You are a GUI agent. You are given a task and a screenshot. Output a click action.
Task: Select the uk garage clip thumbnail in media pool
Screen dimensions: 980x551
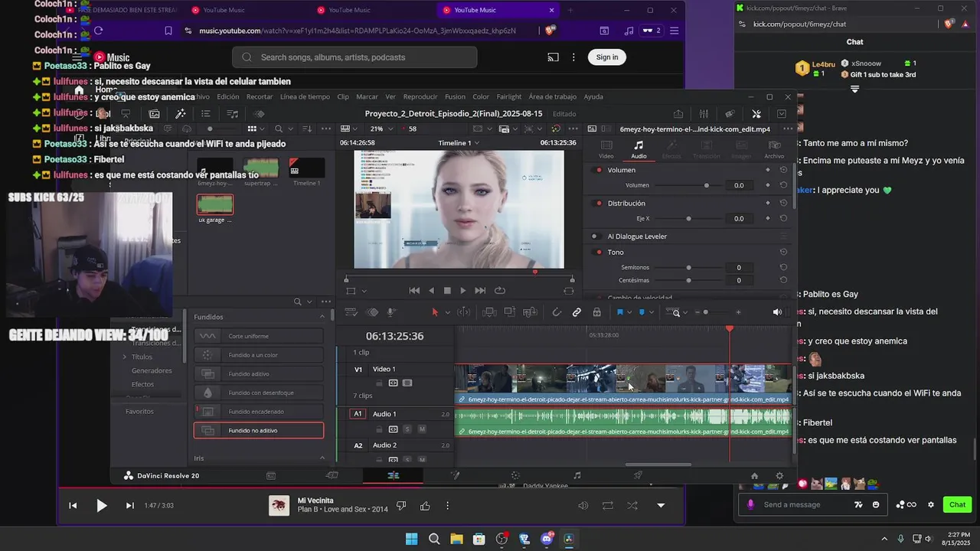pos(215,204)
